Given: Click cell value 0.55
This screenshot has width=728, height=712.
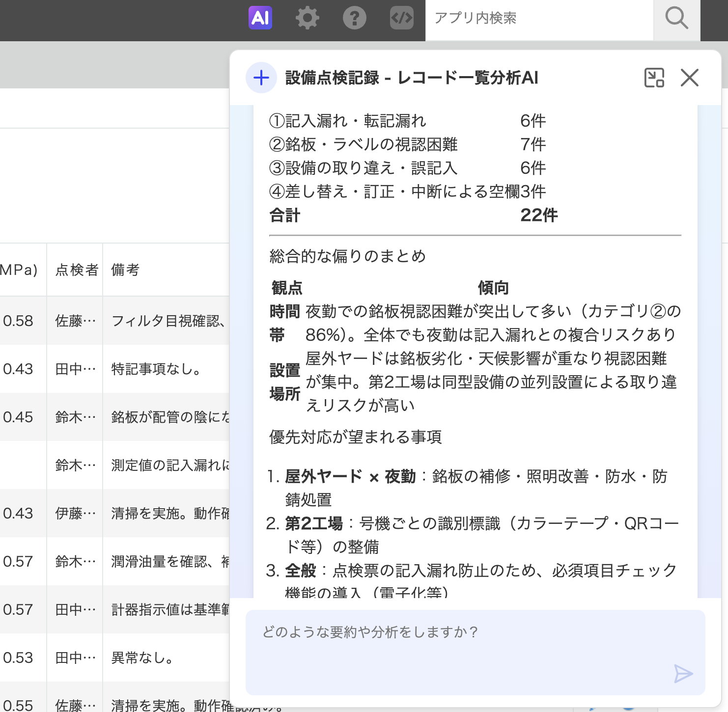Looking at the screenshot, I should (18, 705).
